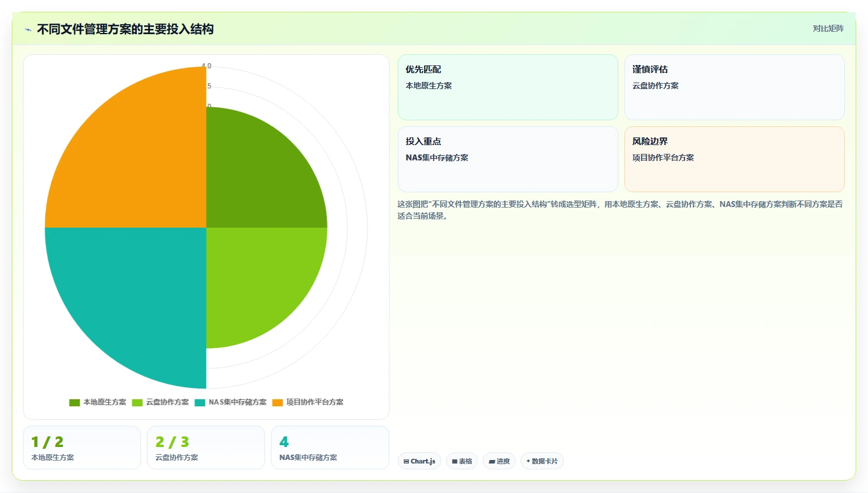Image resolution: width=868 pixels, height=493 pixels.
Task: Click the title 不同文件管理方案的主要投入结构
Action: tap(125, 29)
